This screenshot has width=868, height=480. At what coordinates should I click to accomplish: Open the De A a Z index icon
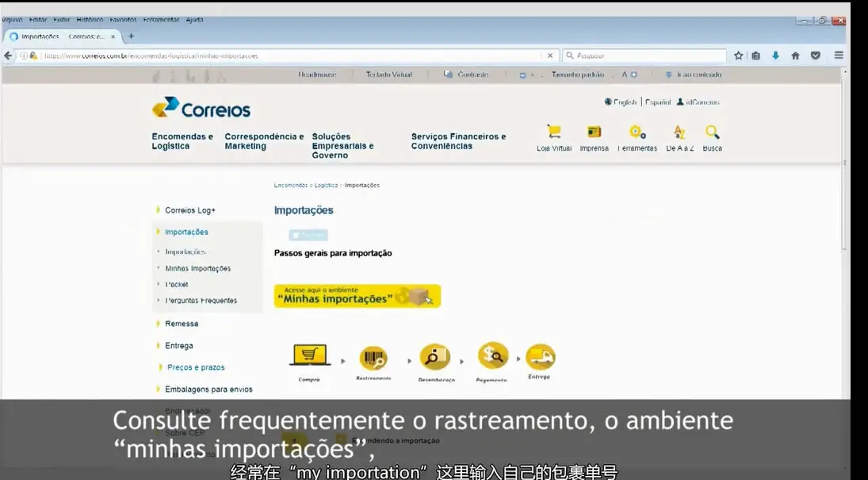[679, 132]
